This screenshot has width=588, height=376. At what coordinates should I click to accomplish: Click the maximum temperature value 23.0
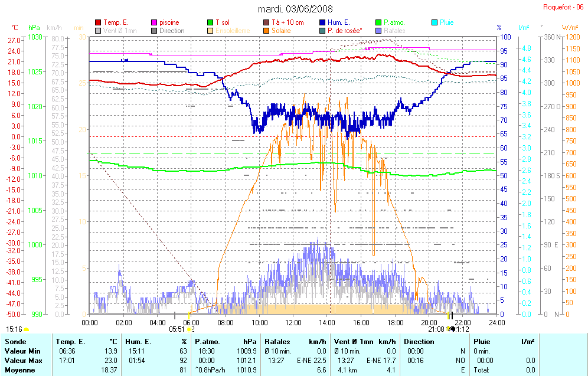coord(111,361)
